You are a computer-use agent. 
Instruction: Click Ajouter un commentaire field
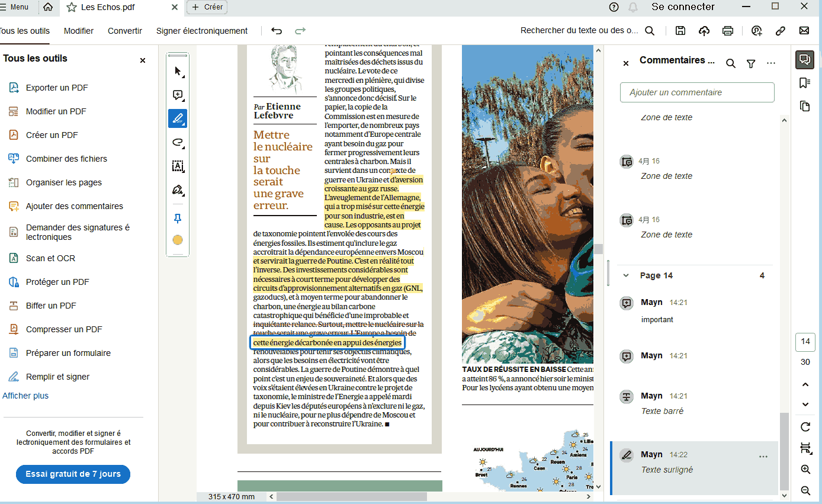click(697, 92)
